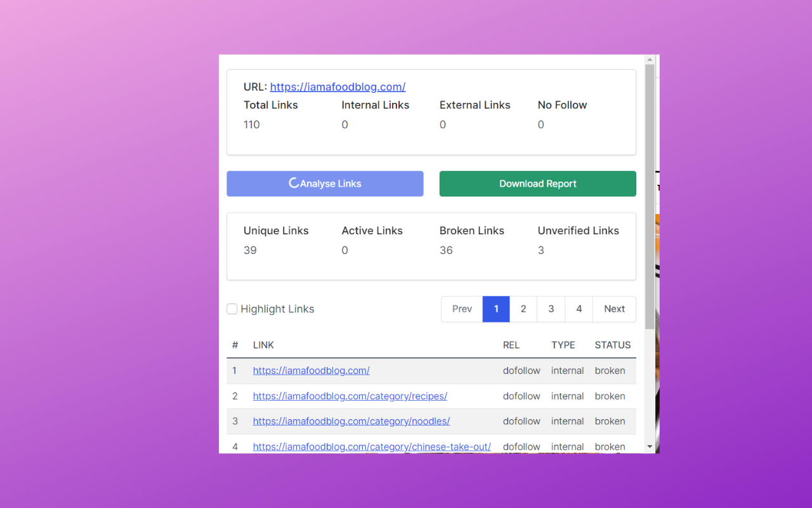
Task: Open the URL https://iamafoodblog.com/ at the top
Action: coord(337,86)
